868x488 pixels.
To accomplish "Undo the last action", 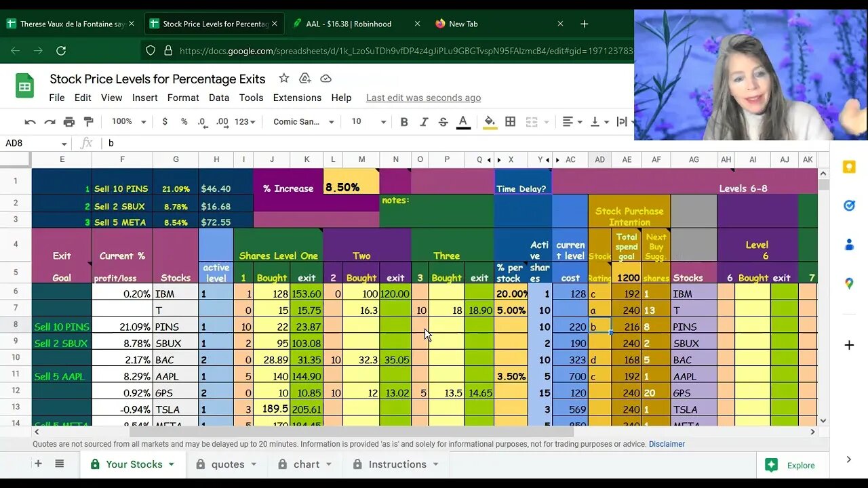I will click(x=30, y=122).
